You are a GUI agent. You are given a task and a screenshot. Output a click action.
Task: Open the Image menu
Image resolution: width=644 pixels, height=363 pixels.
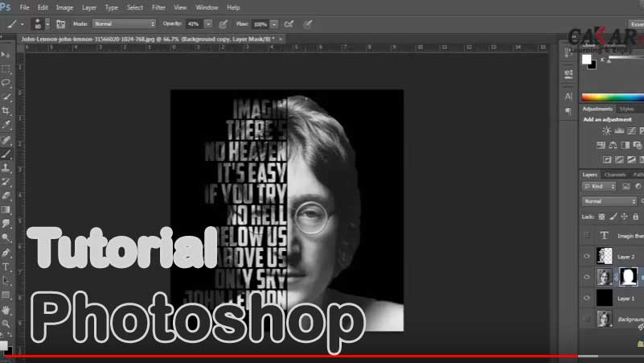click(64, 7)
